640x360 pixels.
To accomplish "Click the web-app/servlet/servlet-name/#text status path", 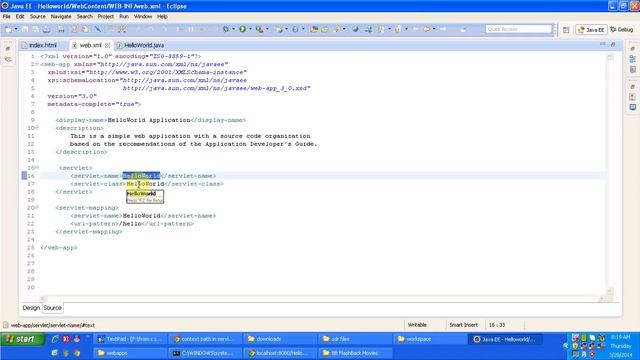I will coord(53,325).
